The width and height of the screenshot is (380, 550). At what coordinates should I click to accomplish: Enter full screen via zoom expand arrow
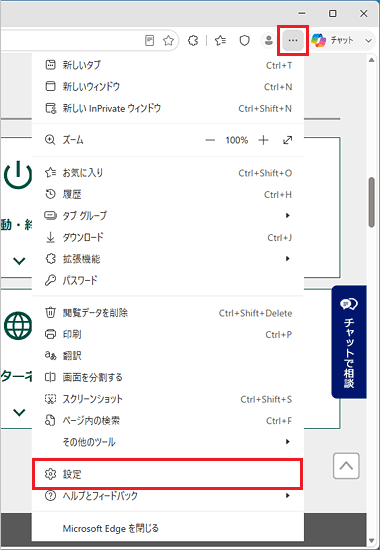pyautogui.click(x=287, y=140)
